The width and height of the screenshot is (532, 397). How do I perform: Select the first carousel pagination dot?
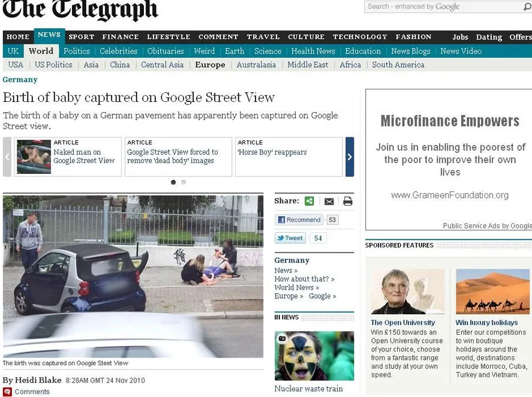(174, 182)
